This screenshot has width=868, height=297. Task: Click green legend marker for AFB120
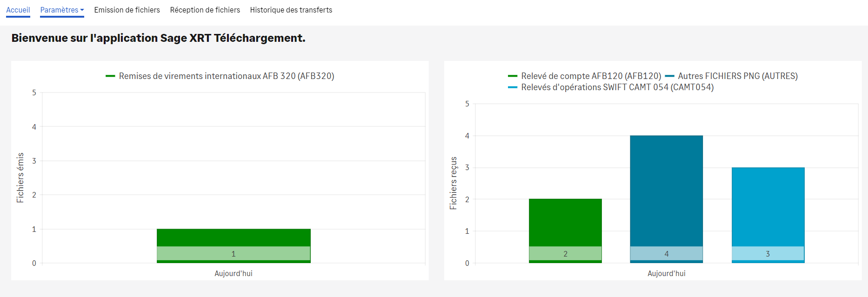513,76
